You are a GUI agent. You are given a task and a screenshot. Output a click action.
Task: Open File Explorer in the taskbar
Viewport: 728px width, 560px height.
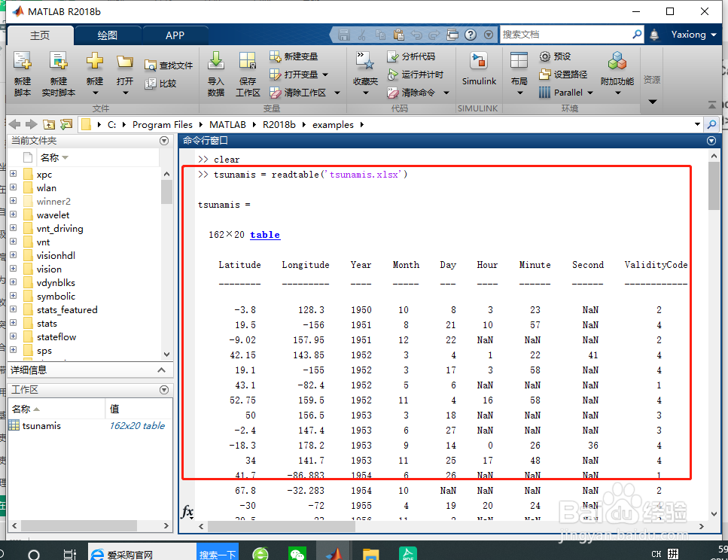(x=370, y=553)
